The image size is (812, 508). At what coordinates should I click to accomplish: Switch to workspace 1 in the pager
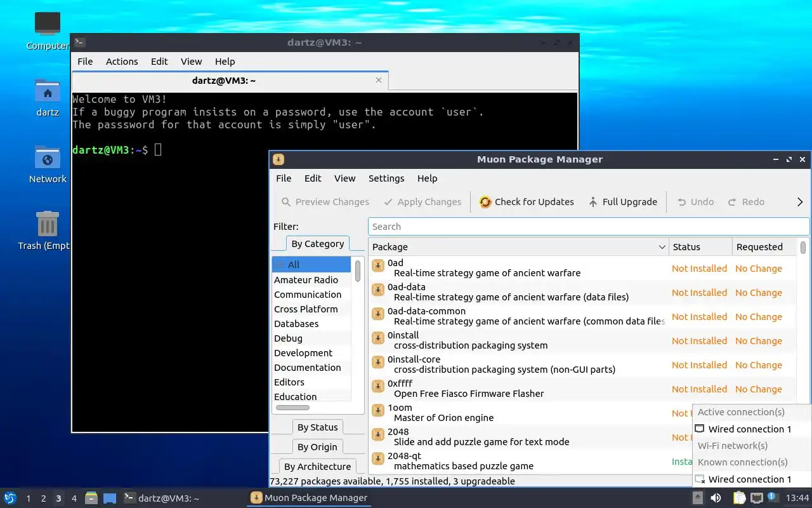coord(29,498)
